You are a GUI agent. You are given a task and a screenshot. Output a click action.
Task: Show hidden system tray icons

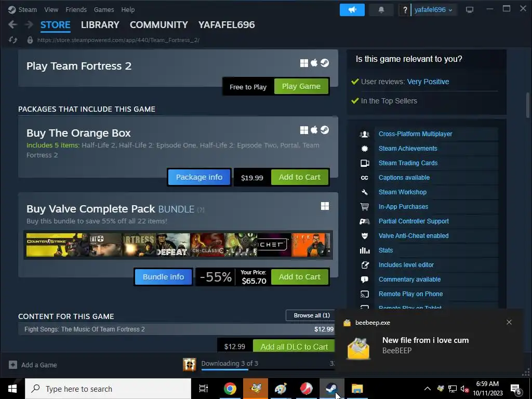click(x=428, y=389)
